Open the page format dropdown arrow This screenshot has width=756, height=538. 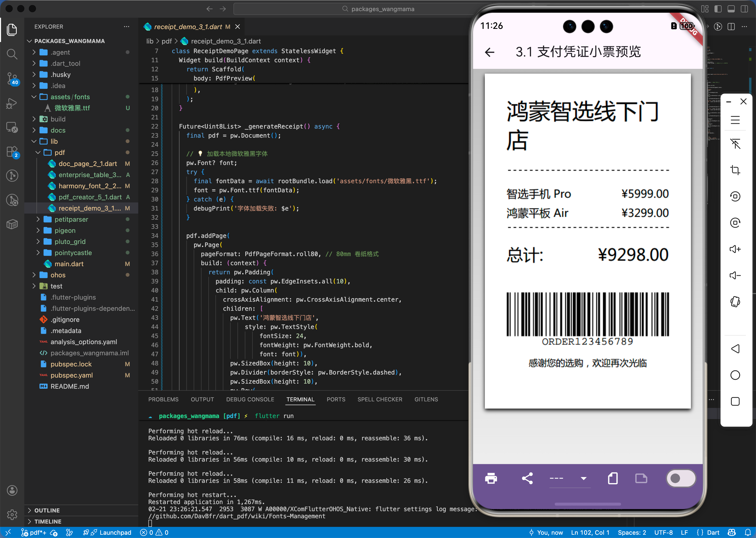tap(584, 478)
